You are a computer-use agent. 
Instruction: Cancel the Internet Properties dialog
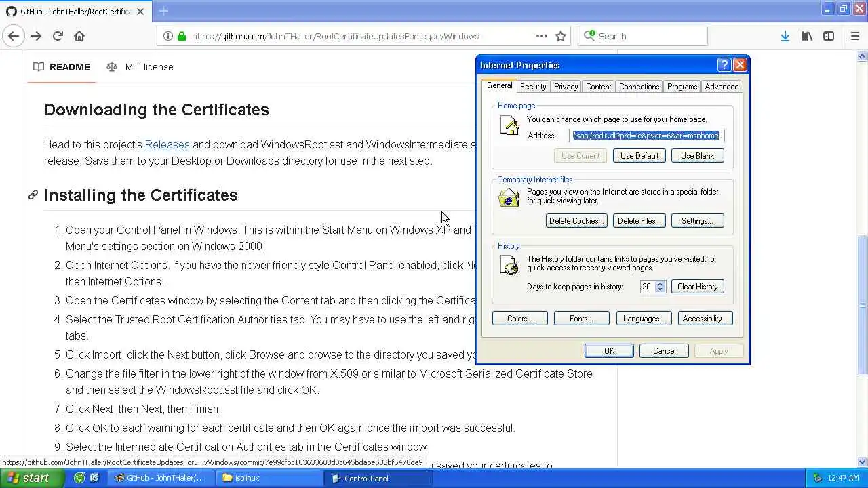click(664, 351)
